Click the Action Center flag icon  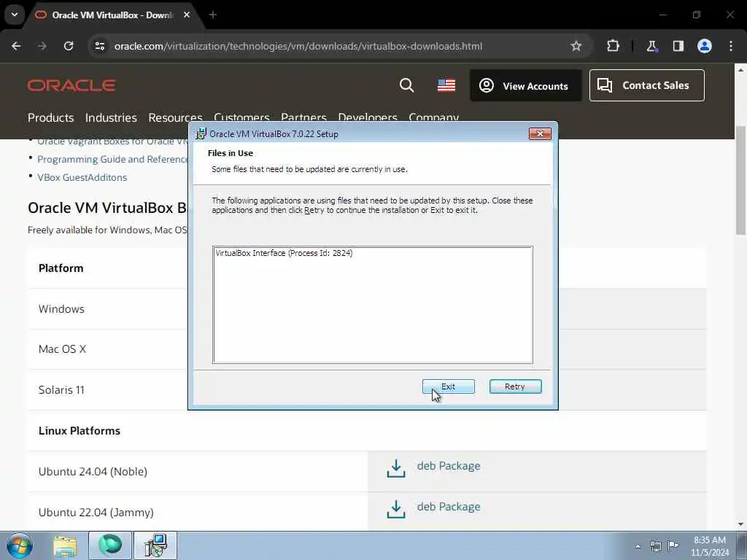pos(673,545)
